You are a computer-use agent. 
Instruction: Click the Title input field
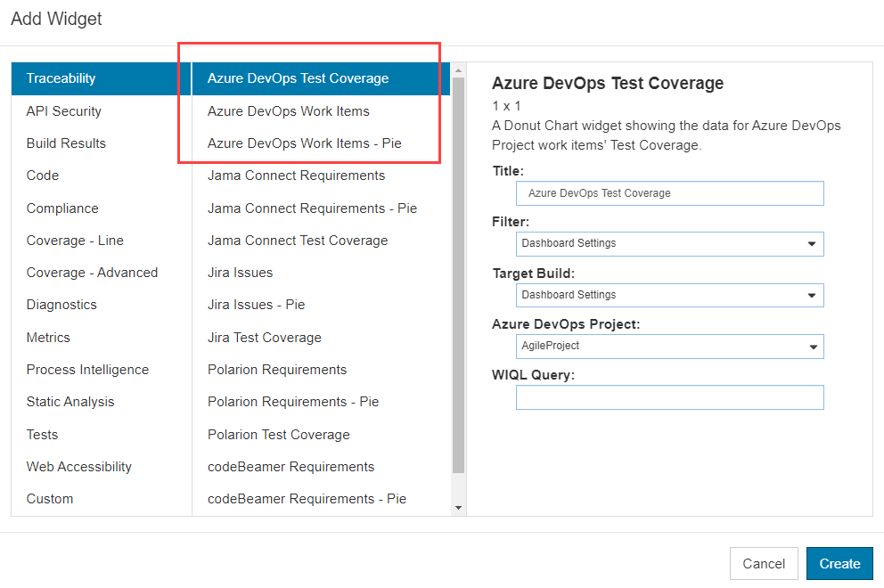[670, 193]
